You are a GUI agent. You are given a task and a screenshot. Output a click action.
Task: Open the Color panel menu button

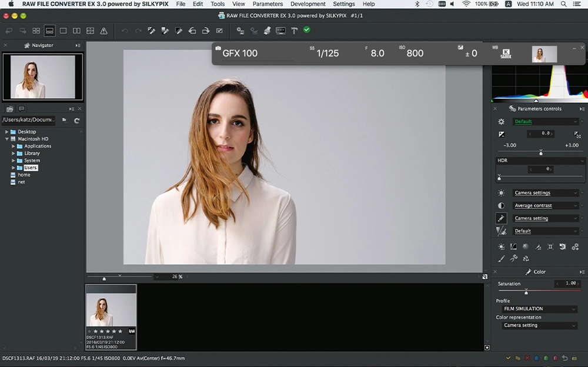tap(582, 272)
